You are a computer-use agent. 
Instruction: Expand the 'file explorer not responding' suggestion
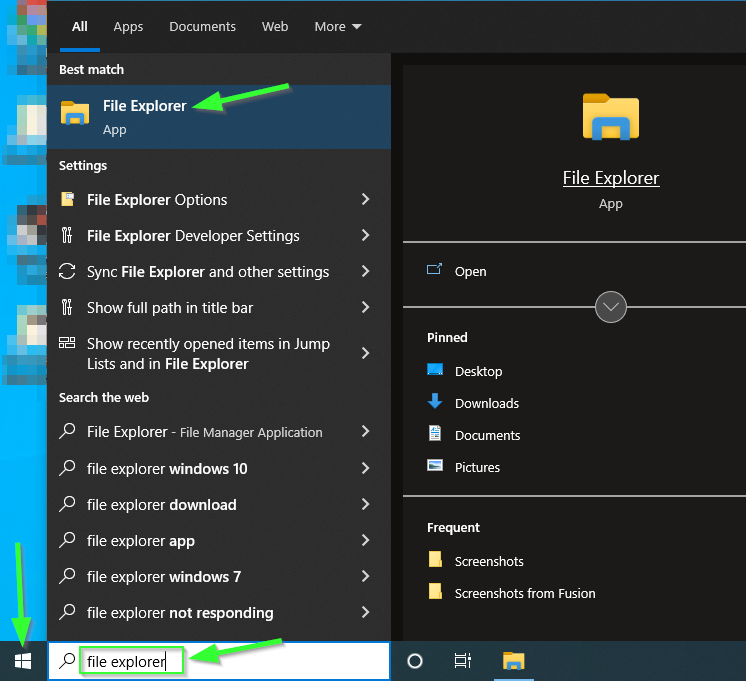[365, 613]
